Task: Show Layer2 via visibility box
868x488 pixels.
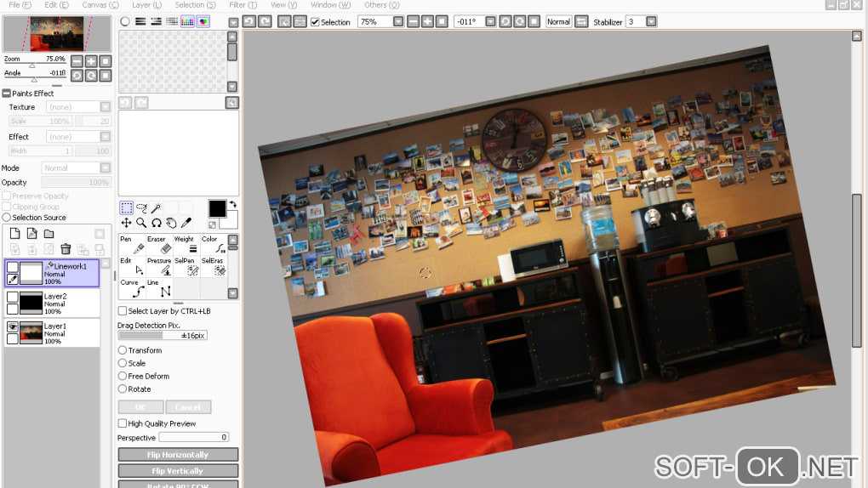Action: click(x=12, y=297)
